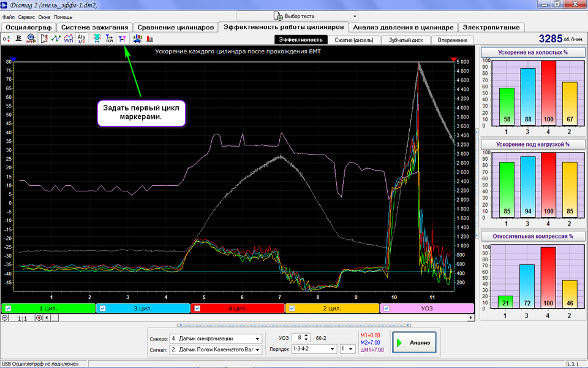588x368 pixels.
Task: Click the 1 цил. green legend bar
Action: point(48,309)
